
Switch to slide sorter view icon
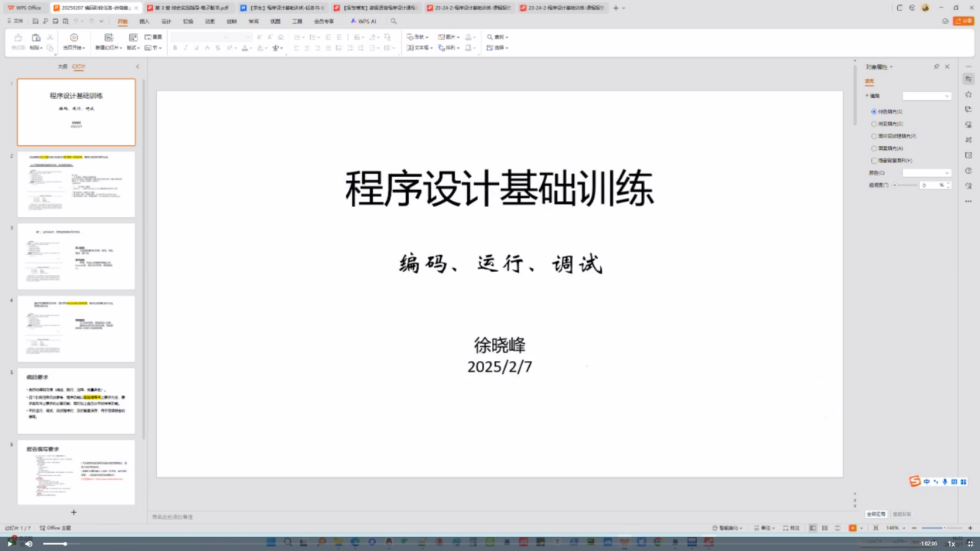tap(825, 529)
